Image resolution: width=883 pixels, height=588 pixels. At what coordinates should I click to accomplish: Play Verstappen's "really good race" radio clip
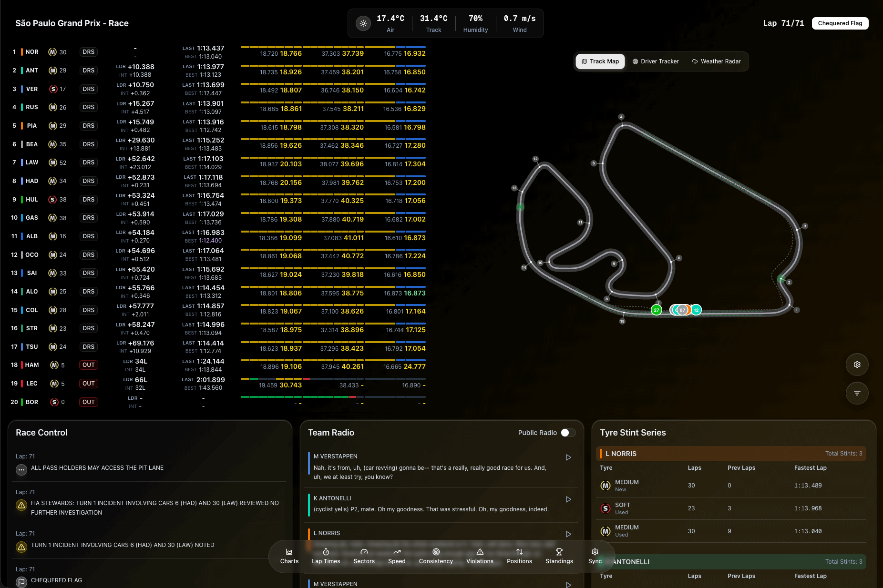568,457
